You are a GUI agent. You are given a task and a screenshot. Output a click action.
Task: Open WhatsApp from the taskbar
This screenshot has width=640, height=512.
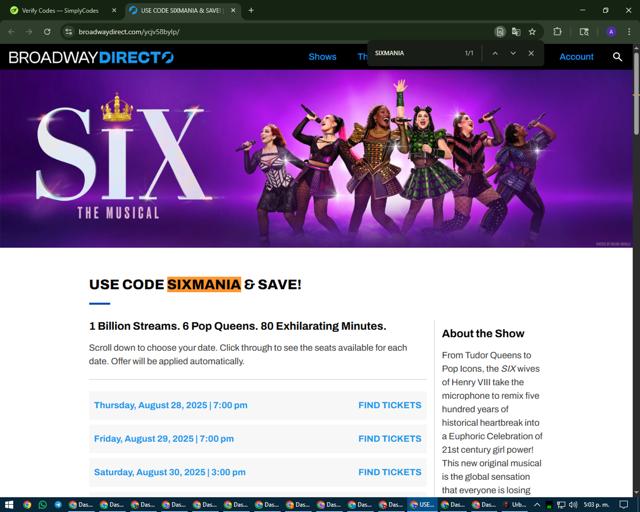click(42, 505)
